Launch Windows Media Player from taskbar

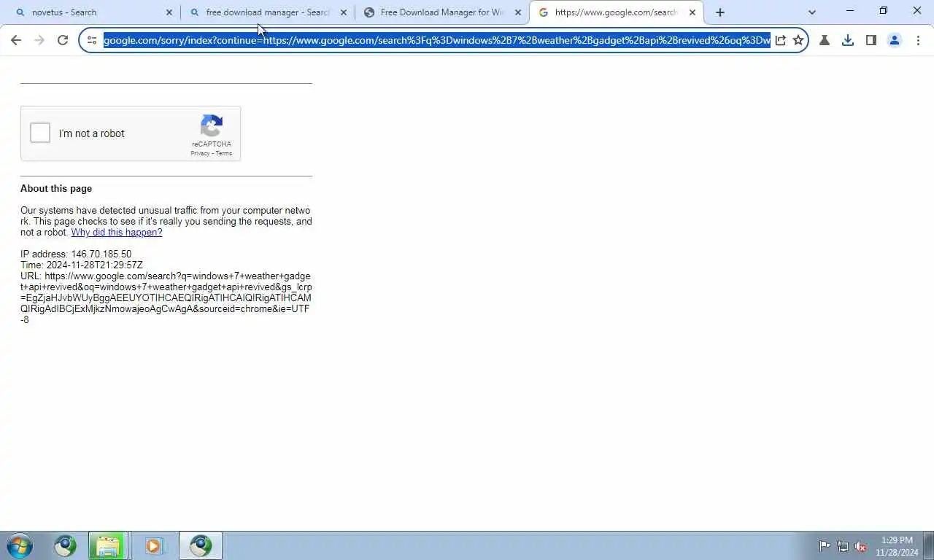point(153,545)
